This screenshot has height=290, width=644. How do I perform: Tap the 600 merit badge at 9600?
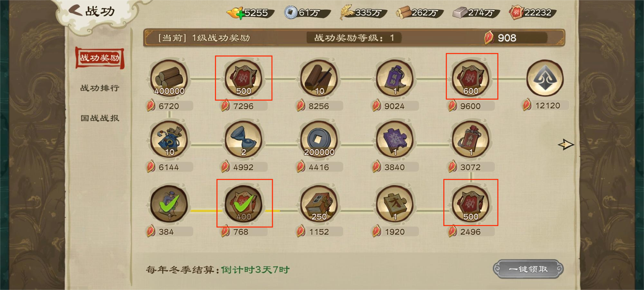click(x=470, y=78)
